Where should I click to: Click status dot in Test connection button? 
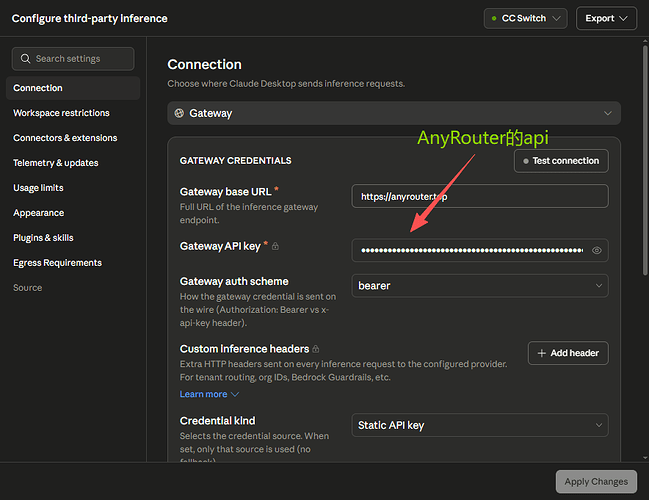pyautogui.click(x=526, y=161)
